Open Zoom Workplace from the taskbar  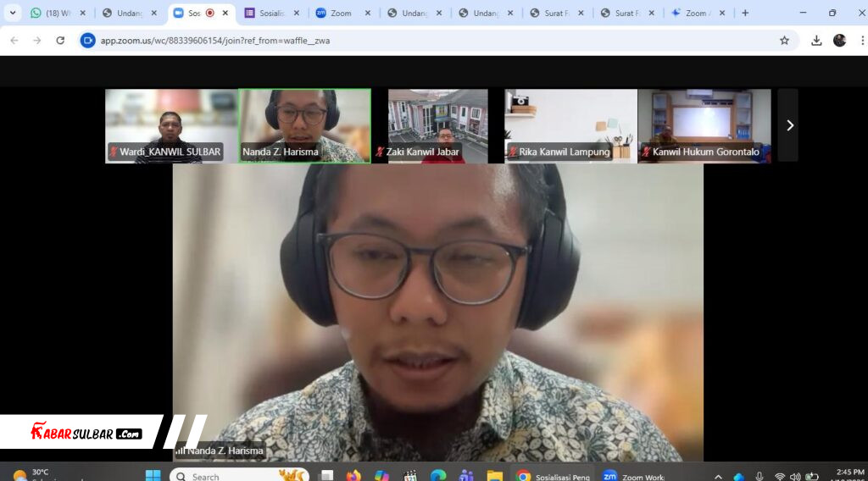click(x=633, y=475)
